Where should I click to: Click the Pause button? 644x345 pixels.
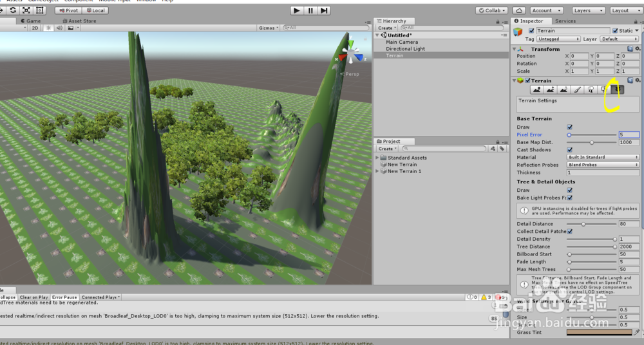(x=310, y=10)
